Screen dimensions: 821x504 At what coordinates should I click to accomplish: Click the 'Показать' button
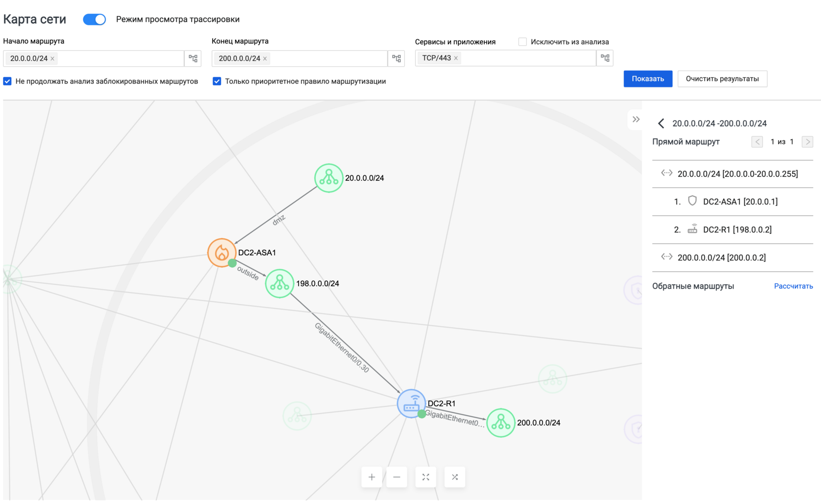pyautogui.click(x=648, y=79)
